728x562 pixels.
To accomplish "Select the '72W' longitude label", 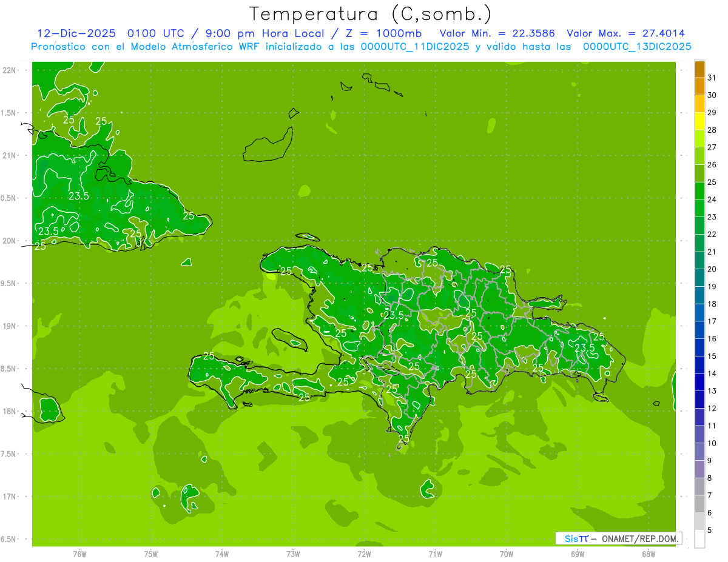I will click(364, 554).
